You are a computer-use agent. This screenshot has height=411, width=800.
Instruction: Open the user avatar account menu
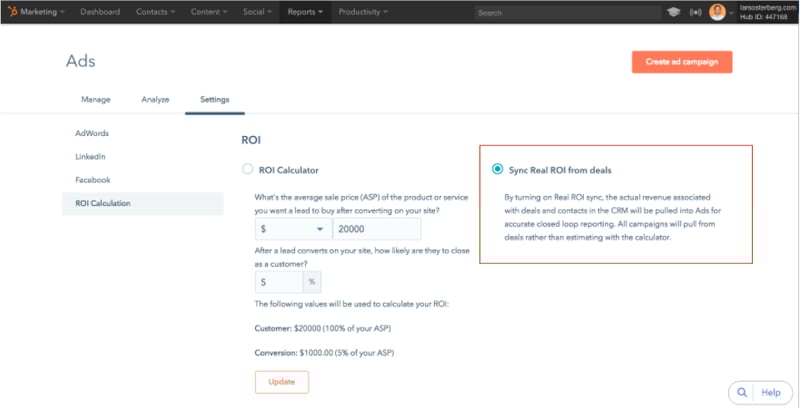(x=717, y=12)
